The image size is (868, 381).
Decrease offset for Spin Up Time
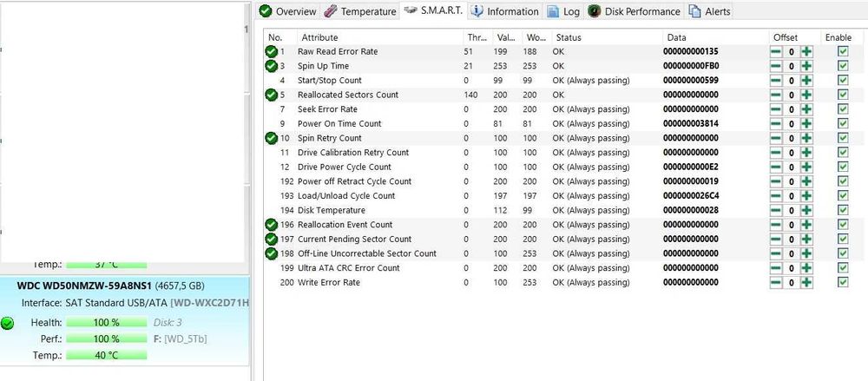click(x=776, y=66)
